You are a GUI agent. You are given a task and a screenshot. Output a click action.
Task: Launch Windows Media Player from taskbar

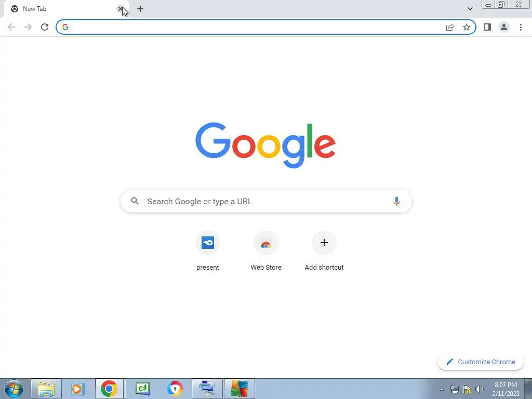[x=78, y=389]
